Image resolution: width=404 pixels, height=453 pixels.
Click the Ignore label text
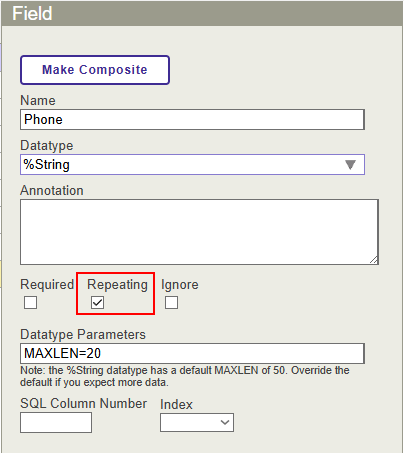[x=180, y=285]
